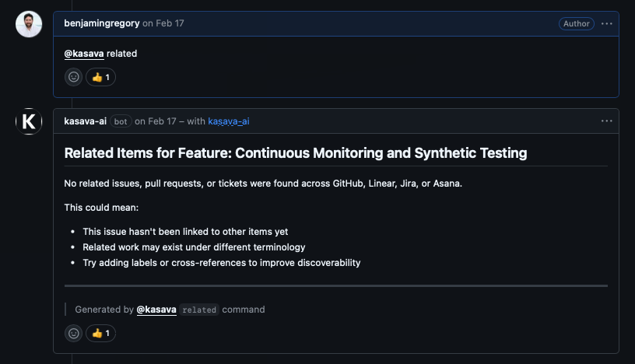
Task: Select bullet 'Try adding labels or cross-references'
Action: pyautogui.click(x=222, y=263)
